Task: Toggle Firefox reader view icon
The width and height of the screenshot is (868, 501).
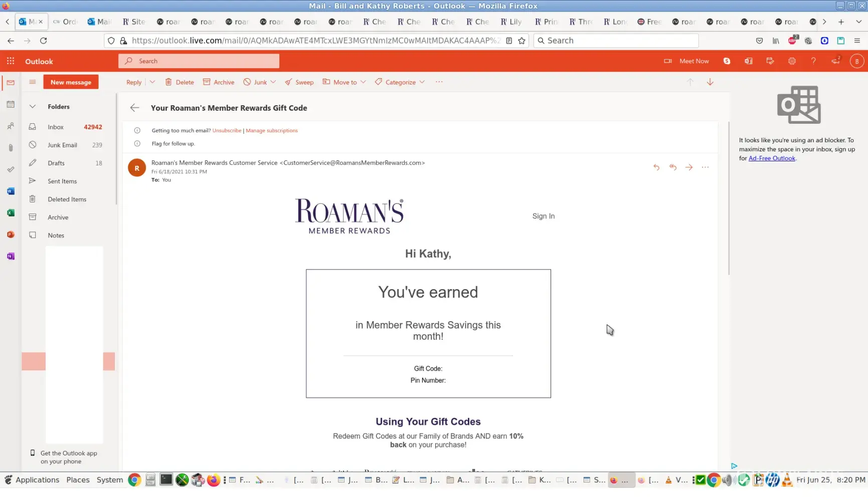Action: pyautogui.click(x=509, y=41)
